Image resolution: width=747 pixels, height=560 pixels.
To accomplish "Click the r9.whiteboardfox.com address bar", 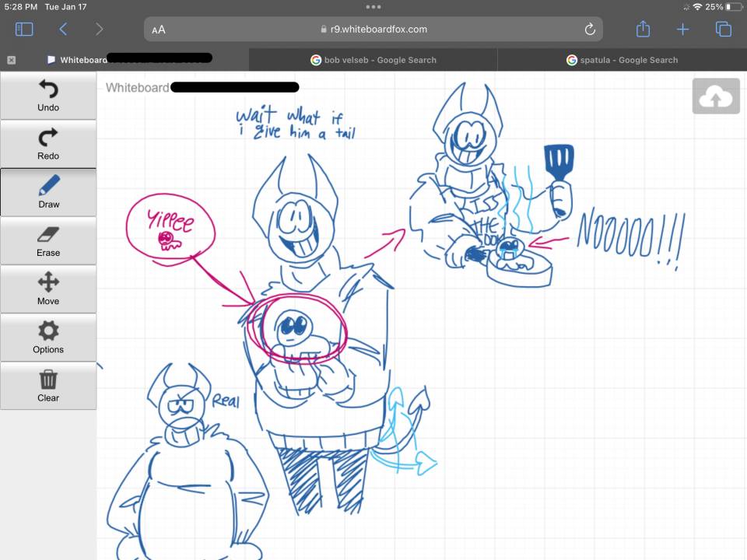I will pyautogui.click(x=373, y=30).
